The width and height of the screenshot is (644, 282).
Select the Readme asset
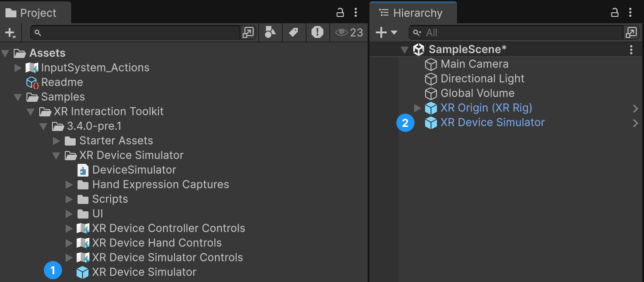point(62,82)
